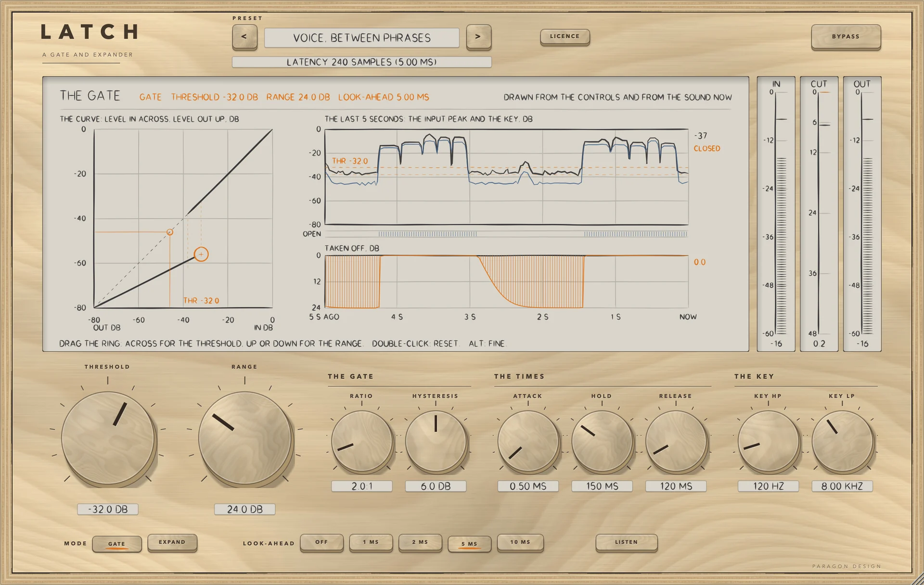The height and width of the screenshot is (585, 924).
Task: Click the Attack knob
Action: coord(528,441)
